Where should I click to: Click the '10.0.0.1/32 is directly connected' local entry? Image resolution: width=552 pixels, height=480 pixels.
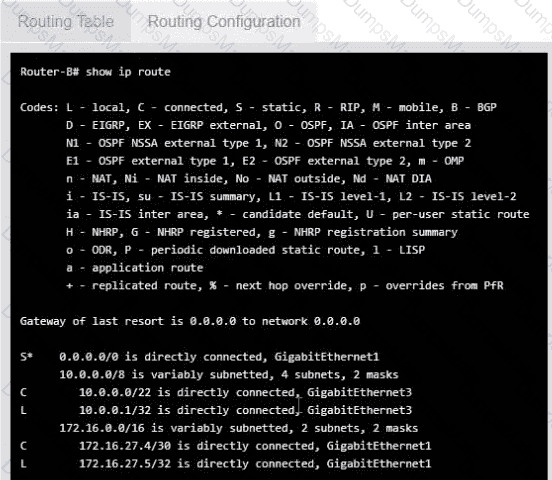(216, 410)
